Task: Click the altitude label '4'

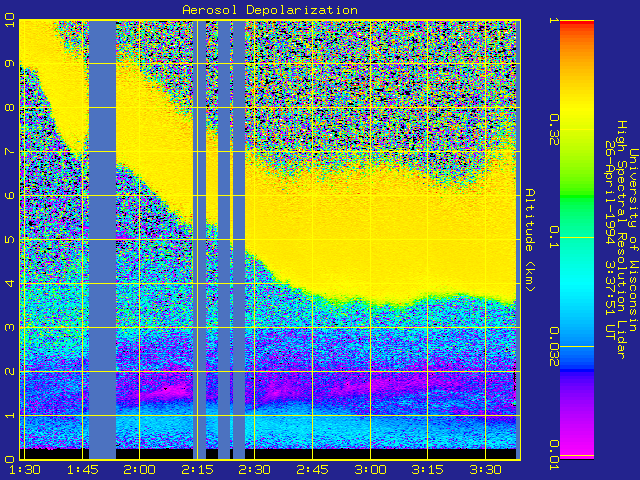Action: tap(10, 283)
